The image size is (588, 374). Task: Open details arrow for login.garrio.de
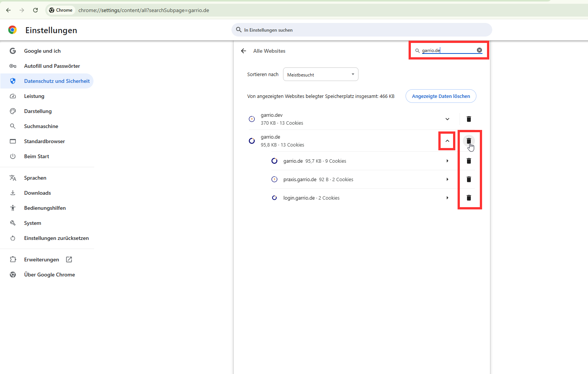tap(447, 198)
